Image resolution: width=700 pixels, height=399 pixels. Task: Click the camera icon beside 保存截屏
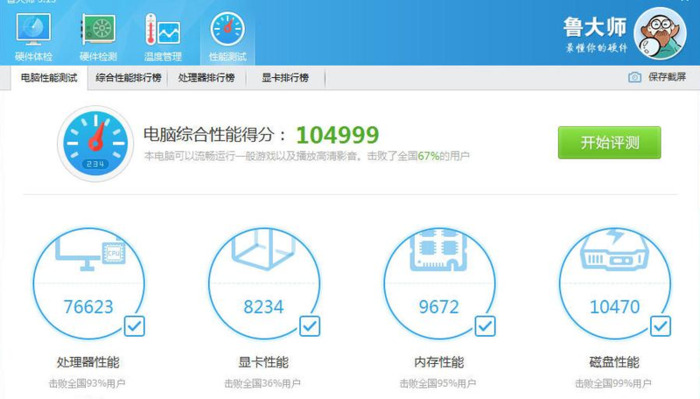634,77
